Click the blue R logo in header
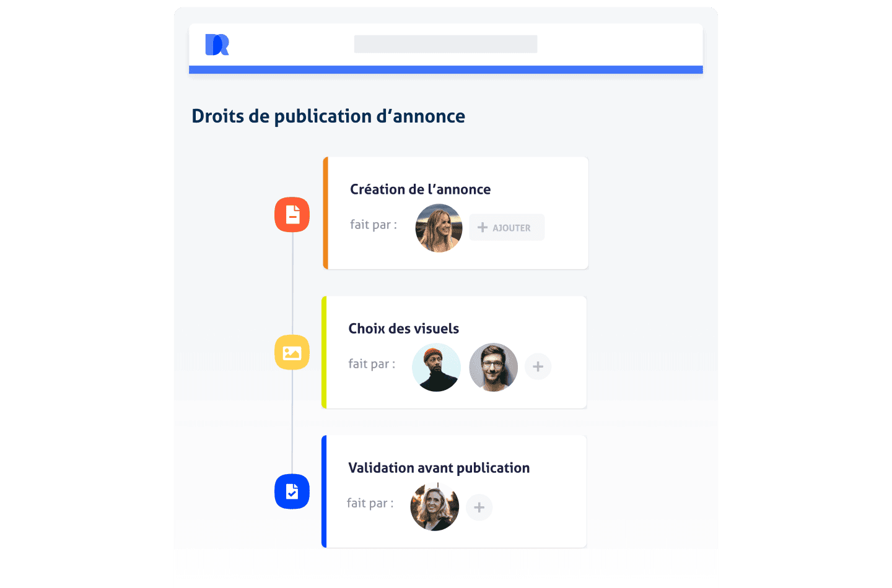Screen dimensions: 892x588 tap(217, 45)
